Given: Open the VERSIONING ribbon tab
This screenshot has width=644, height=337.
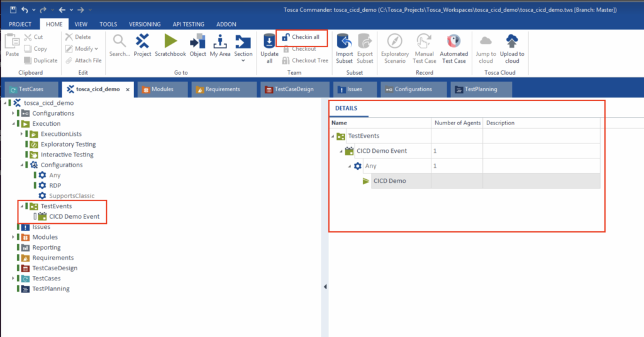Looking at the screenshot, I should [x=145, y=25].
